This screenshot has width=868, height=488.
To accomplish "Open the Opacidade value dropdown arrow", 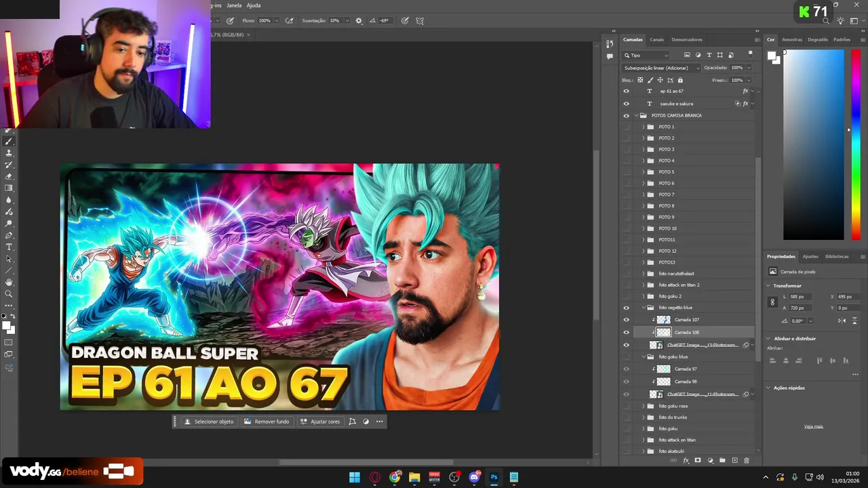I will point(749,68).
